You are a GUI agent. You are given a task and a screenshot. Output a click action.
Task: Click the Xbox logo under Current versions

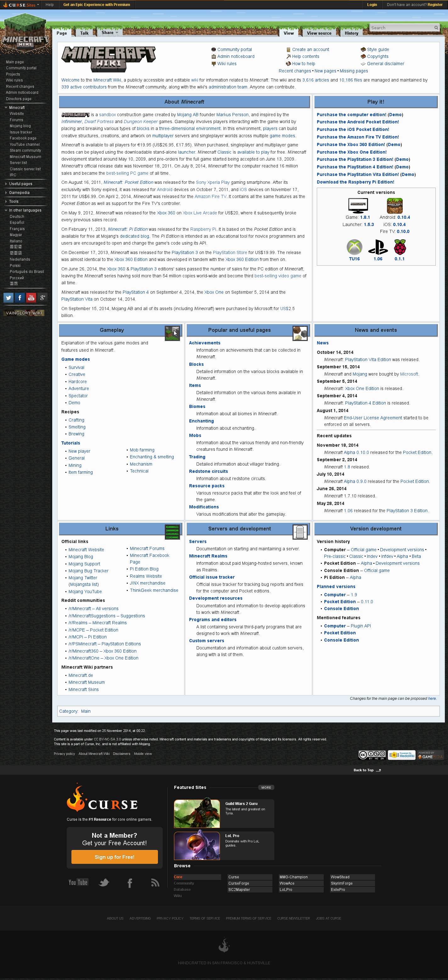click(x=354, y=247)
